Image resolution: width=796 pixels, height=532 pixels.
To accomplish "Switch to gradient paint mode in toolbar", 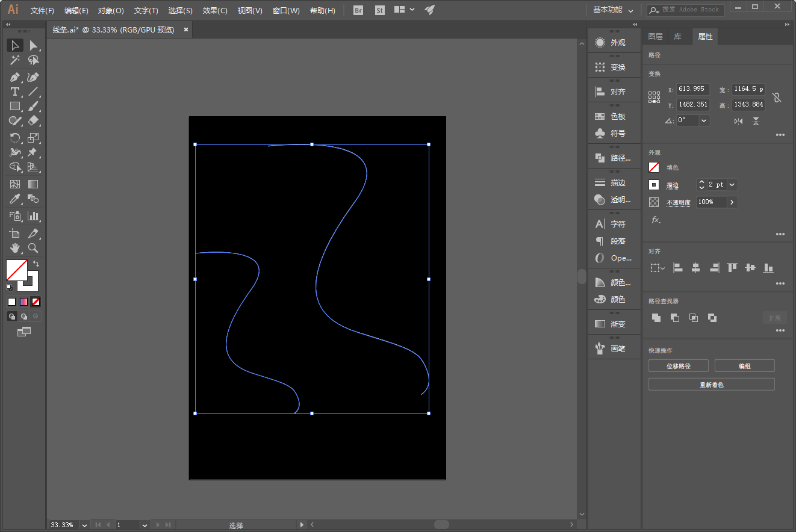I will [24, 302].
